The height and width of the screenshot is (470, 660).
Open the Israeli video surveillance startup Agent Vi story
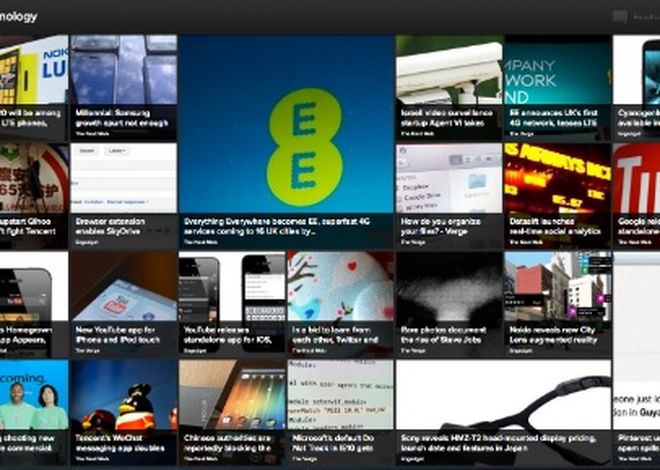(x=449, y=88)
